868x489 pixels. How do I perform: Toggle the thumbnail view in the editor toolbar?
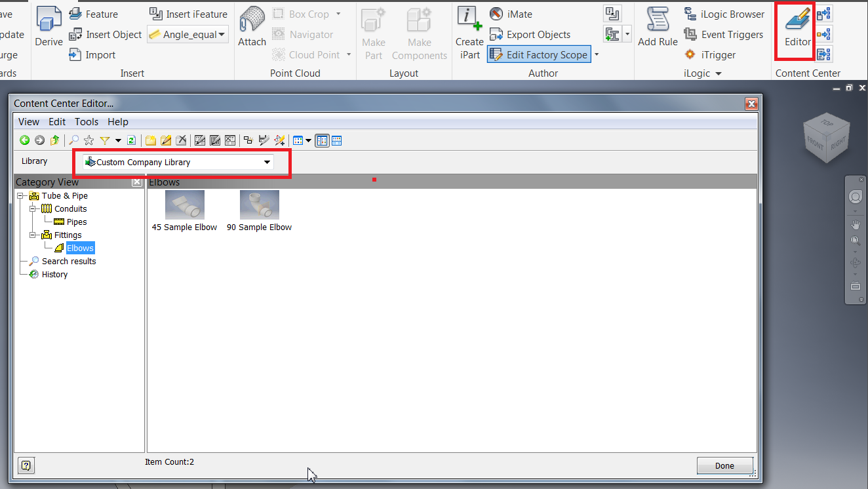pyautogui.click(x=321, y=140)
